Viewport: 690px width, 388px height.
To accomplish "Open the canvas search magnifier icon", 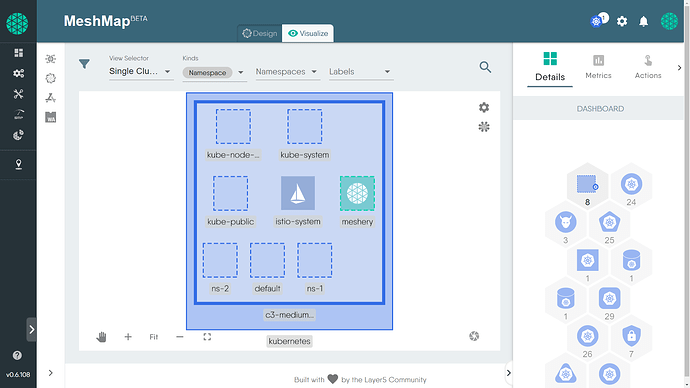I will pyautogui.click(x=485, y=67).
